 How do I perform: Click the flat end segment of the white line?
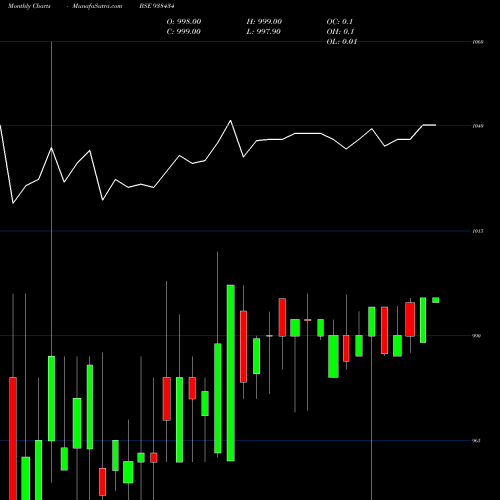[429, 125]
